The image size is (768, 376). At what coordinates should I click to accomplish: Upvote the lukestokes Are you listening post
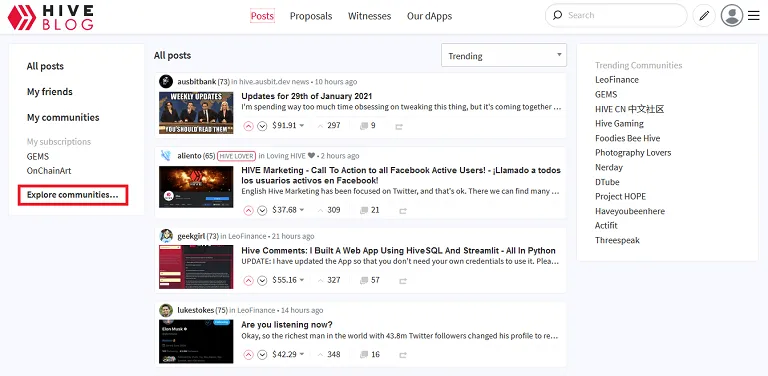(248, 355)
